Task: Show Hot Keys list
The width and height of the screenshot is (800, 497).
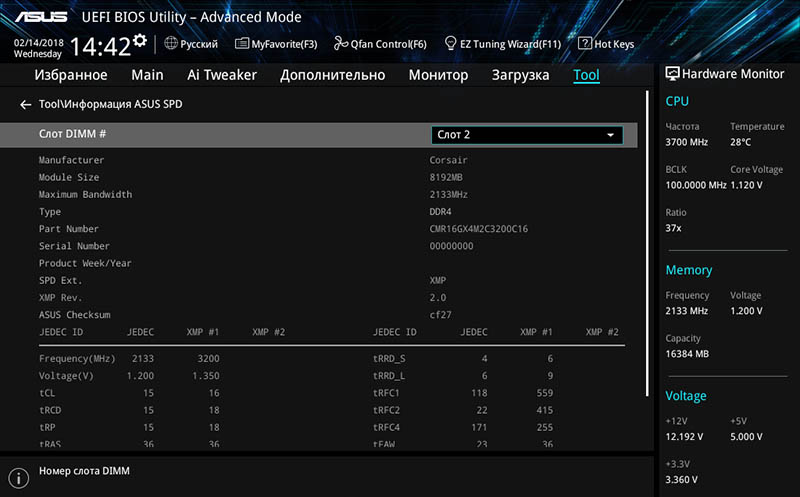Action: (606, 44)
